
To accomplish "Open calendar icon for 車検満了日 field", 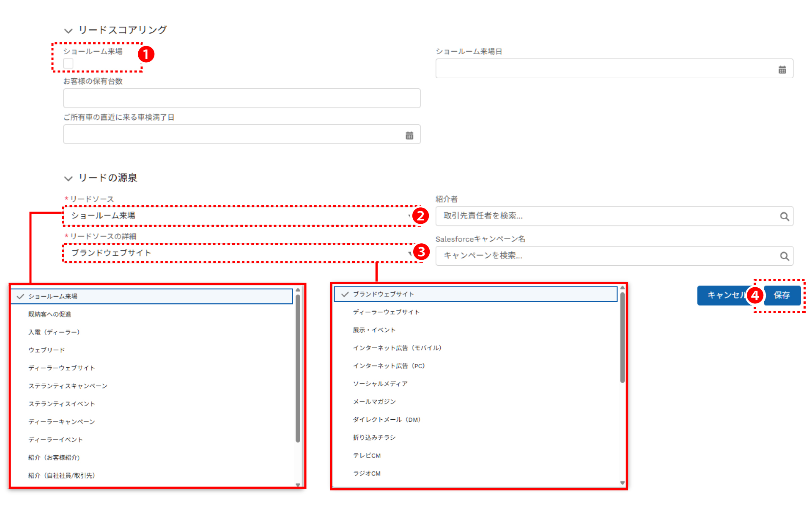I will tap(409, 135).
